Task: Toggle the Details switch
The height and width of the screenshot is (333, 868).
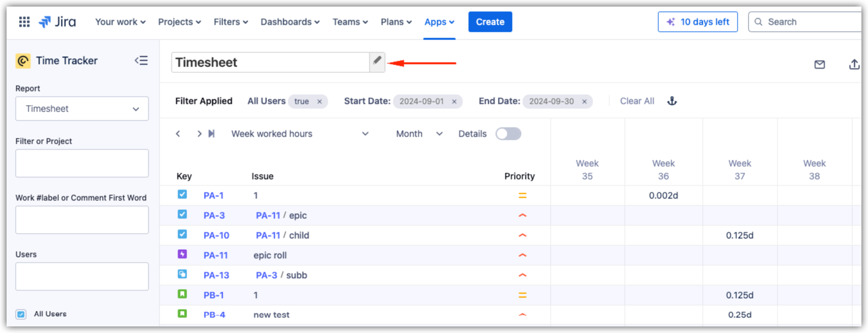Action: click(508, 134)
